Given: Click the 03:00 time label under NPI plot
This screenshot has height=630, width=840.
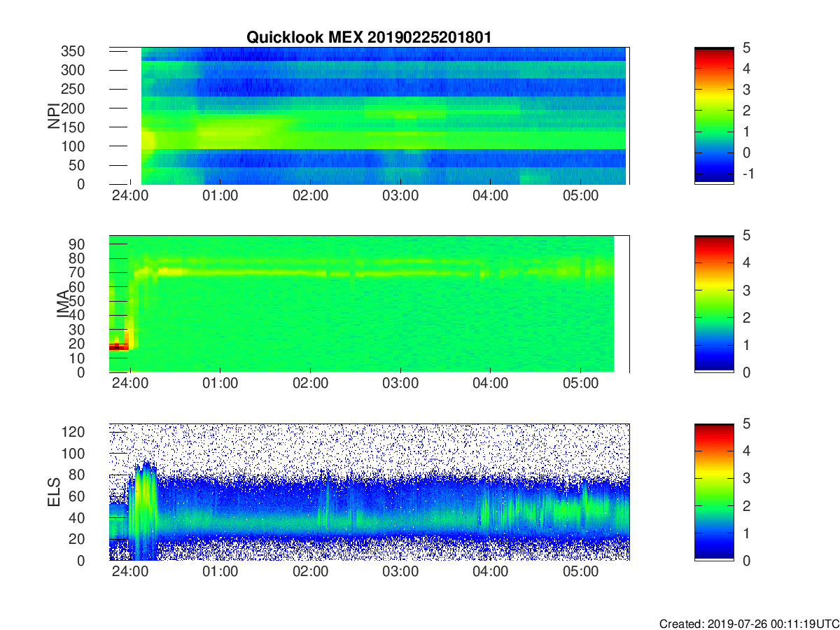Looking at the screenshot, I should point(400,195).
